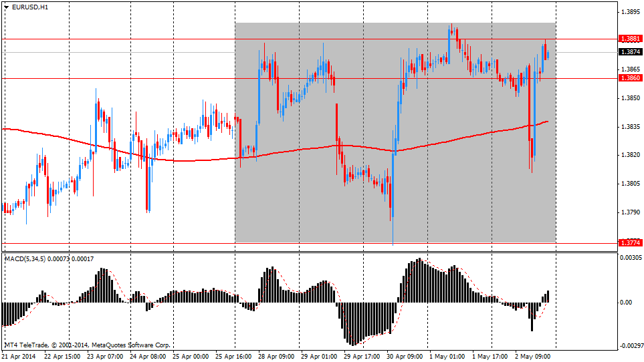Click the MT4 TeleTrade copyright text

click(87, 345)
